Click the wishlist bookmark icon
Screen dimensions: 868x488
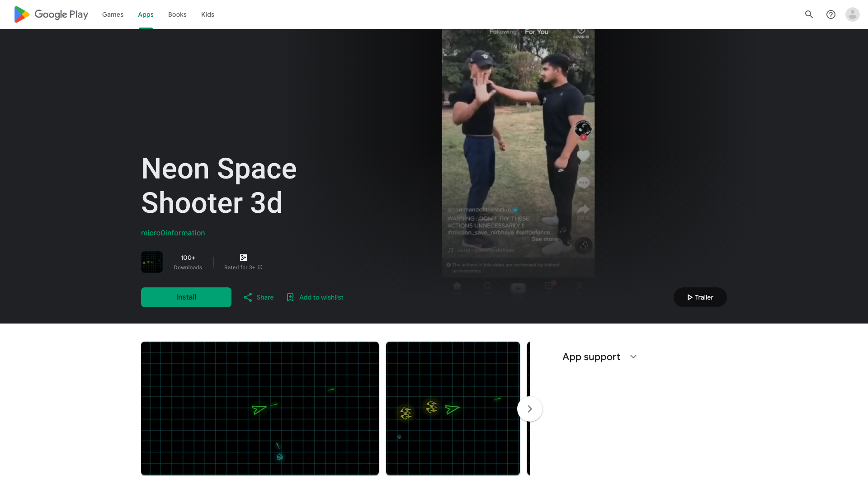coord(290,297)
